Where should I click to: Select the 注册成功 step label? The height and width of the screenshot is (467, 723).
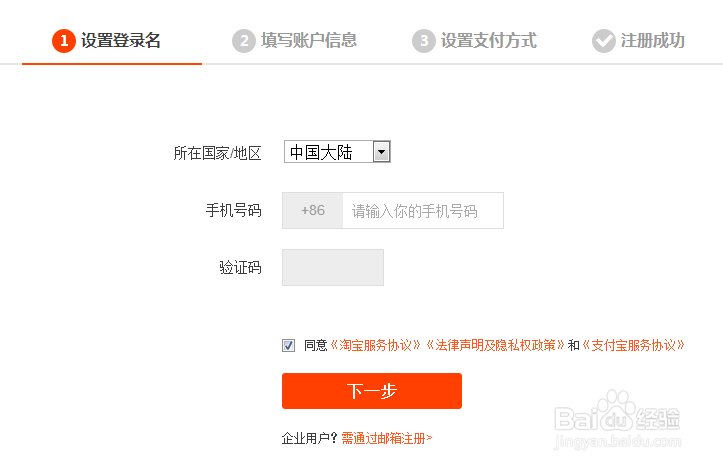click(652, 41)
